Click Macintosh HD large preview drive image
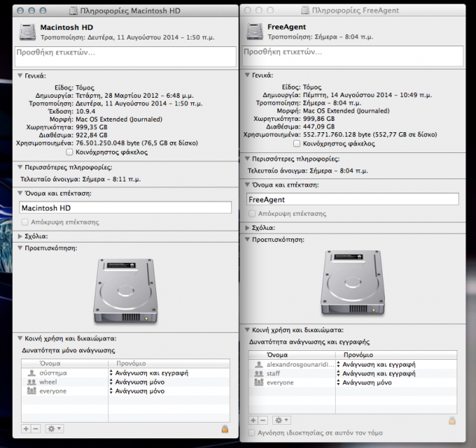Image resolution: width=476 pixels, height=448 pixels. click(125, 291)
